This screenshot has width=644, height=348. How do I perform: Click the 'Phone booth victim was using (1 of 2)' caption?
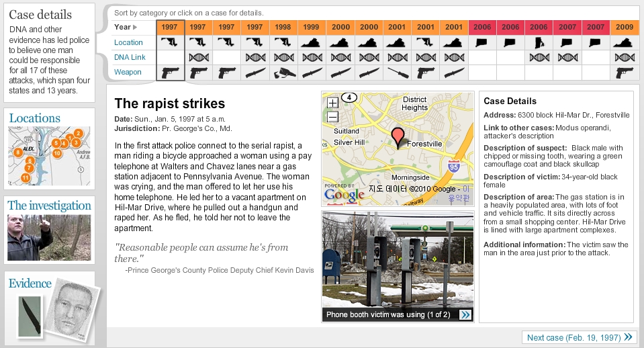pyautogui.click(x=388, y=314)
